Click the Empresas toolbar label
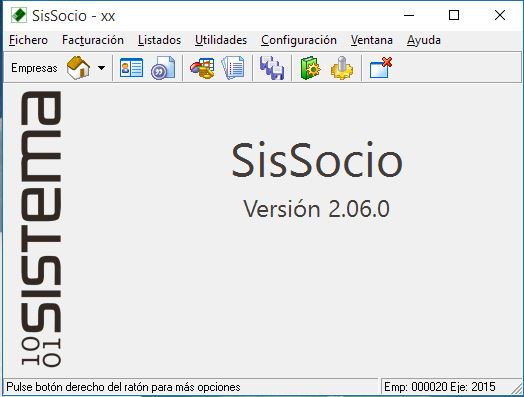This screenshot has height=397, width=524. (x=34, y=68)
